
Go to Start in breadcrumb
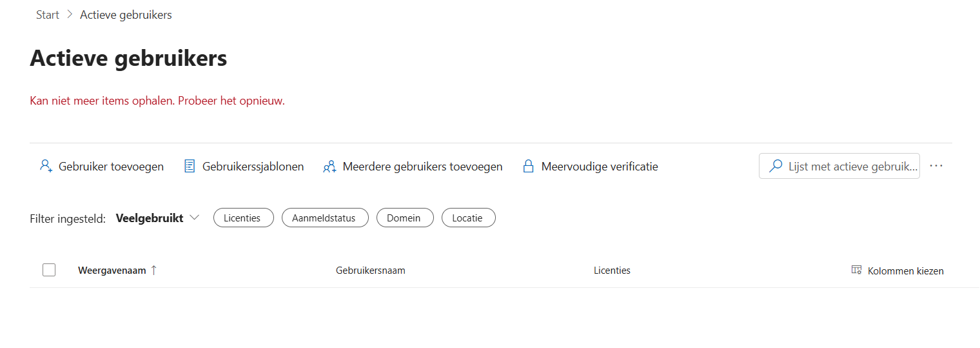coord(48,14)
